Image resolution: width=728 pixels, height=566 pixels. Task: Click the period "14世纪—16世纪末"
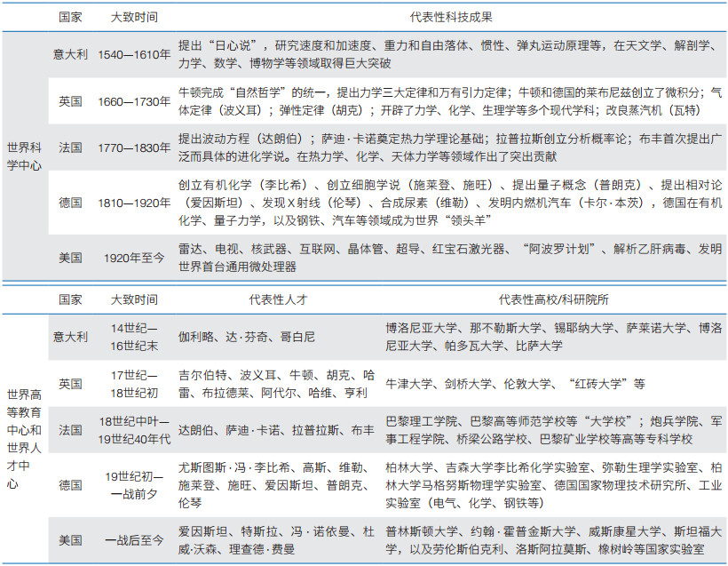click(x=134, y=337)
